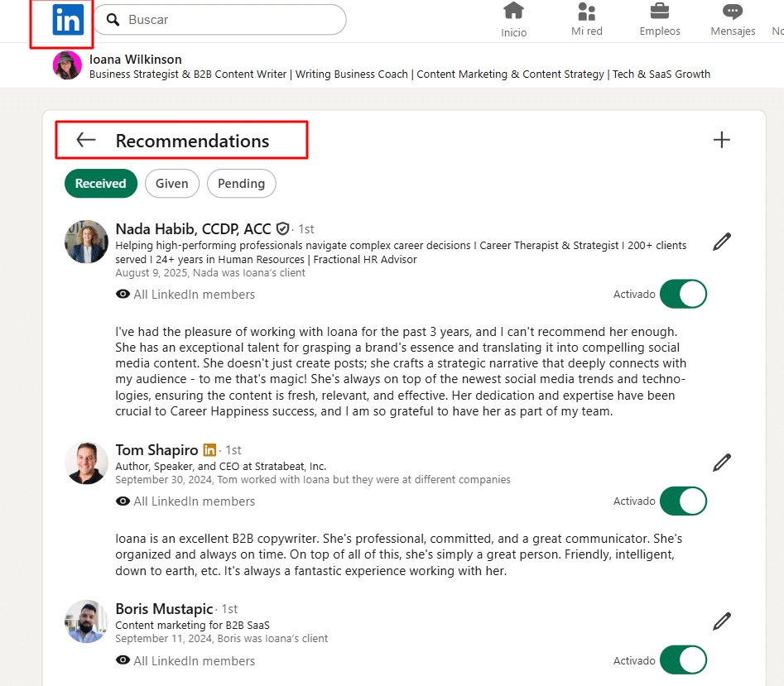Edit Boris Mustapic's recommendation with pencil
The height and width of the screenshot is (686, 784).
tap(722, 621)
